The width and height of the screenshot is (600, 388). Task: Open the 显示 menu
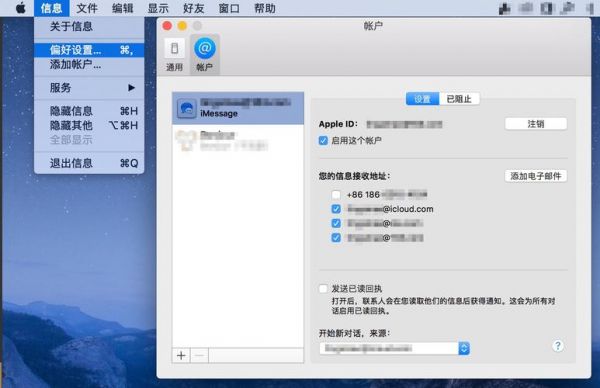pyautogui.click(x=158, y=8)
